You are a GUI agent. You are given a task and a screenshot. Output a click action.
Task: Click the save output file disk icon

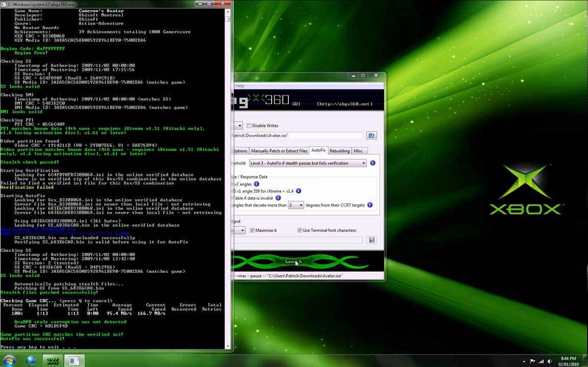pos(371,240)
